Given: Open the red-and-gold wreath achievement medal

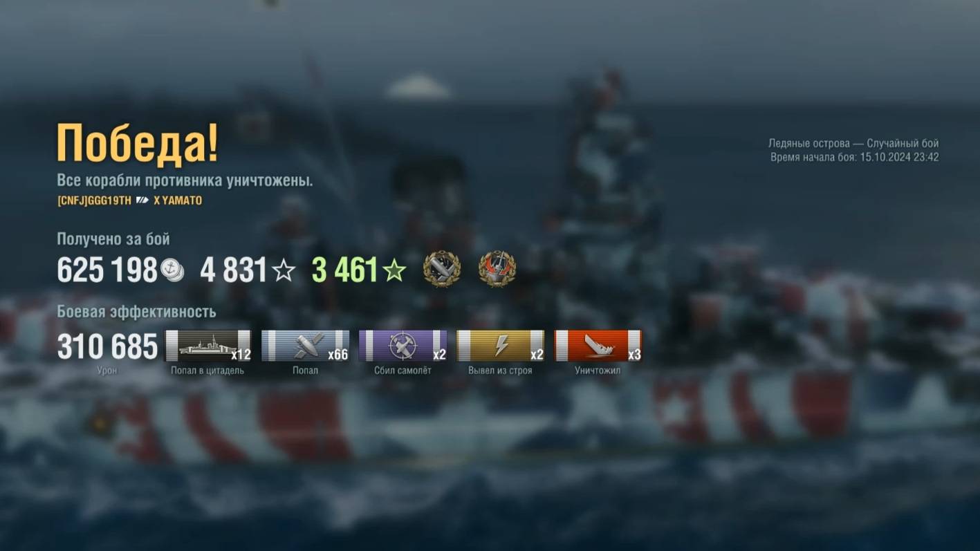Looking at the screenshot, I should click(x=497, y=269).
